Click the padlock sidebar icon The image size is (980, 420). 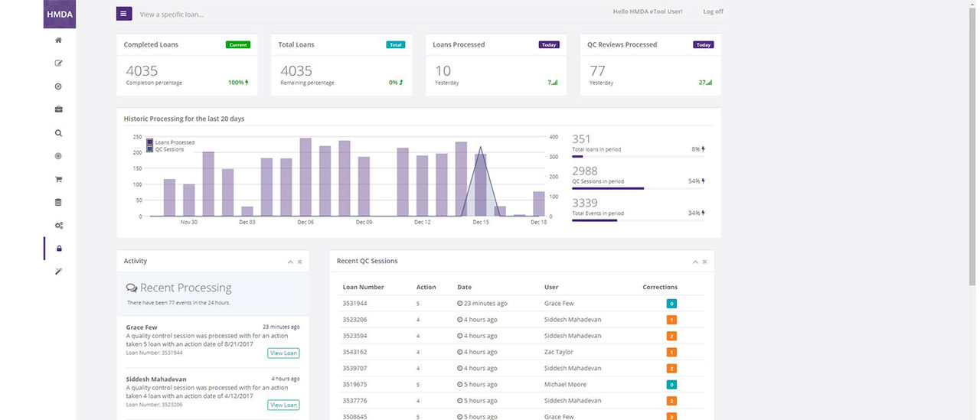point(59,249)
